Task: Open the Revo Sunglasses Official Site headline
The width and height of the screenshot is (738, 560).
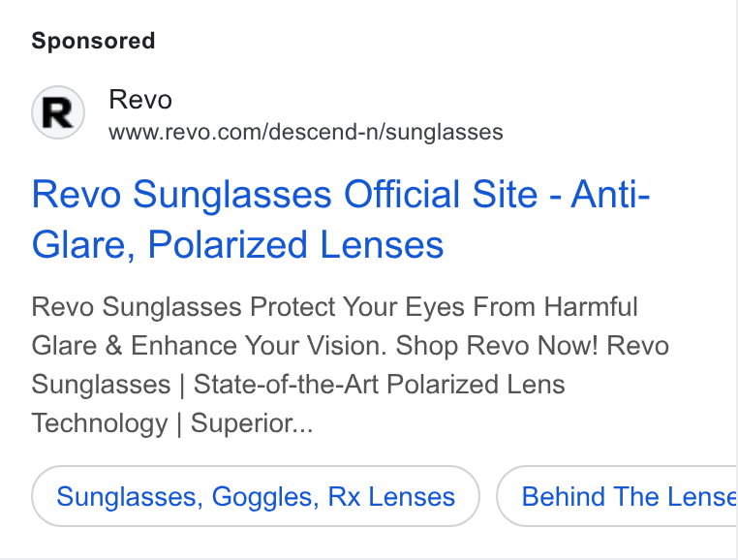Action: [x=341, y=220]
